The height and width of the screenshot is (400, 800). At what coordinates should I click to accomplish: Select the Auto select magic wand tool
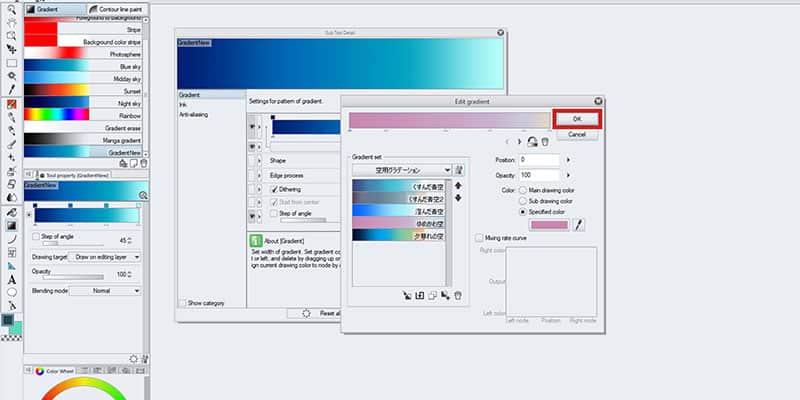coord(11,76)
